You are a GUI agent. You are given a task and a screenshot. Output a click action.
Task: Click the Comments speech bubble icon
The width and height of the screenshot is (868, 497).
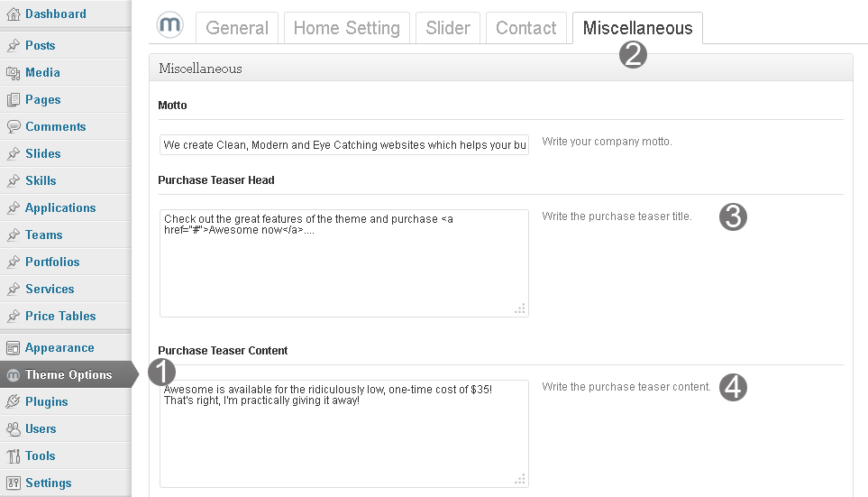[x=13, y=127]
